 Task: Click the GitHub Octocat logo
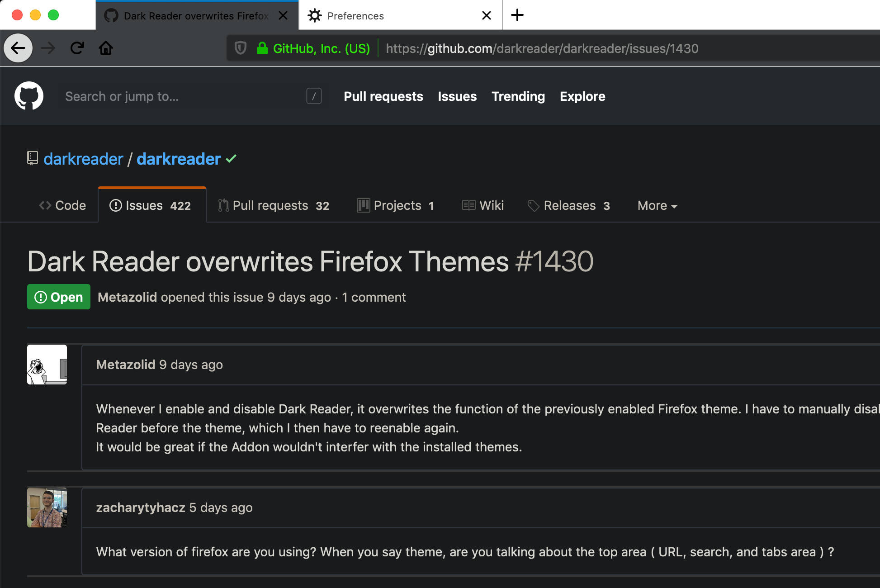(29, 96)
